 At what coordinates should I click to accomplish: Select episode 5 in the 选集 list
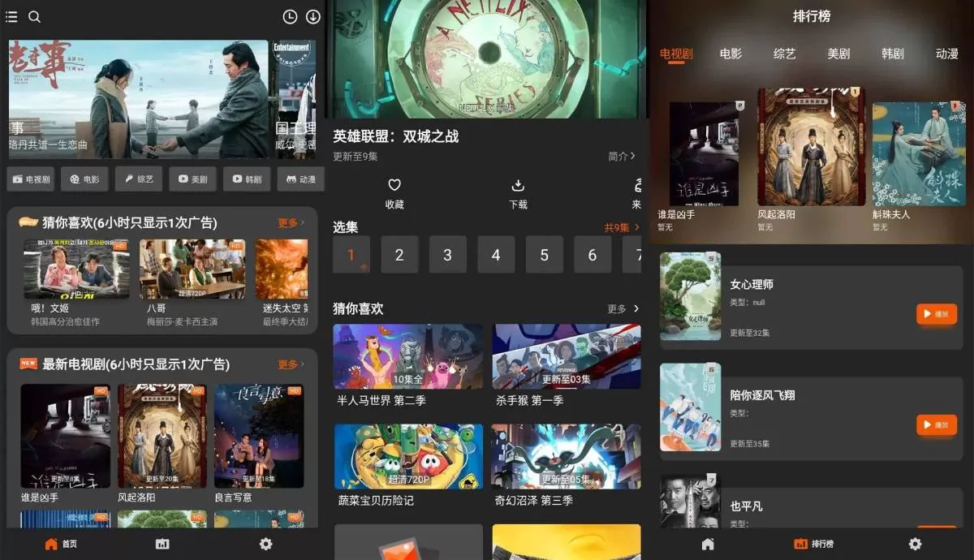pyautogui.click(x=545, y=254)
